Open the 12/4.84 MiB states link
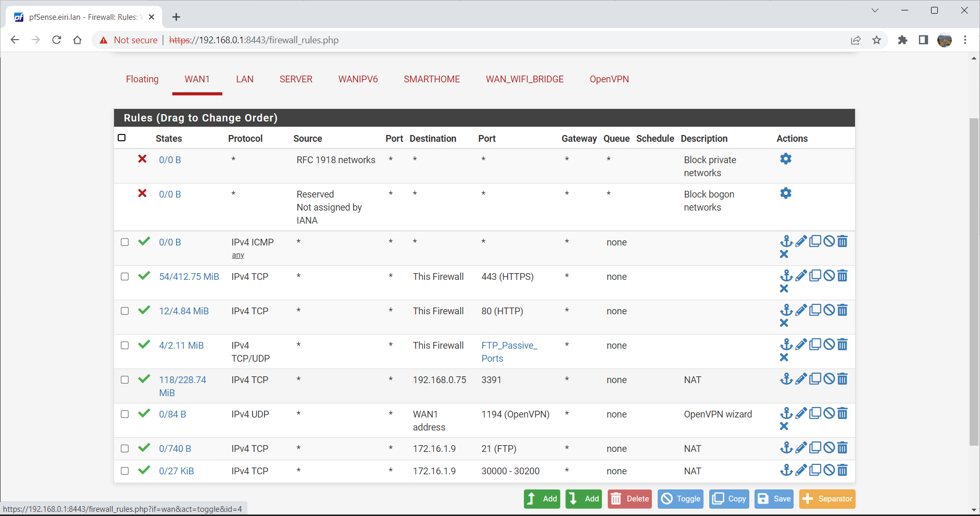This screenshot has height=516, width=980. [x=184, y=311]
